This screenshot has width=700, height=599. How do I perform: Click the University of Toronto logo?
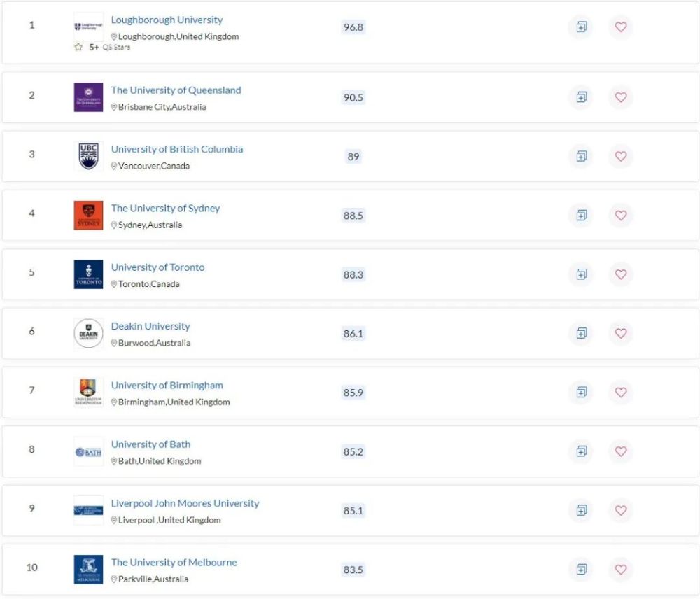pos(88,274)
